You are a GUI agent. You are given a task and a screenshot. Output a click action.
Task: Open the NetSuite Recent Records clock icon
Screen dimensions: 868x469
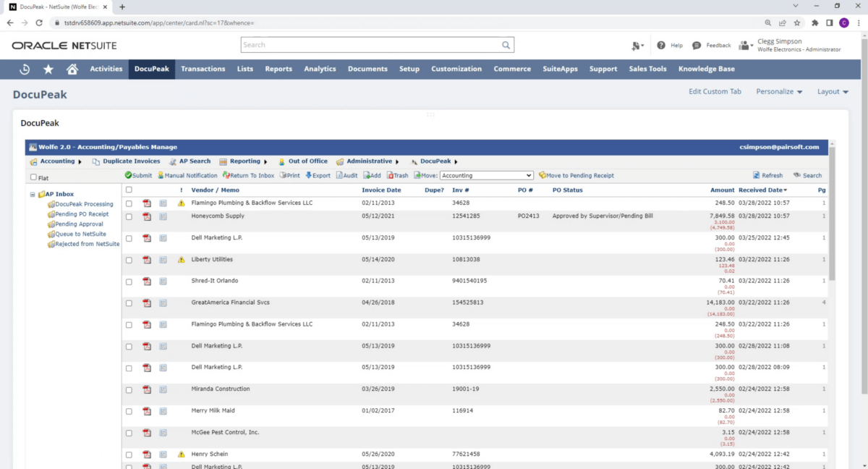[25, 69]
